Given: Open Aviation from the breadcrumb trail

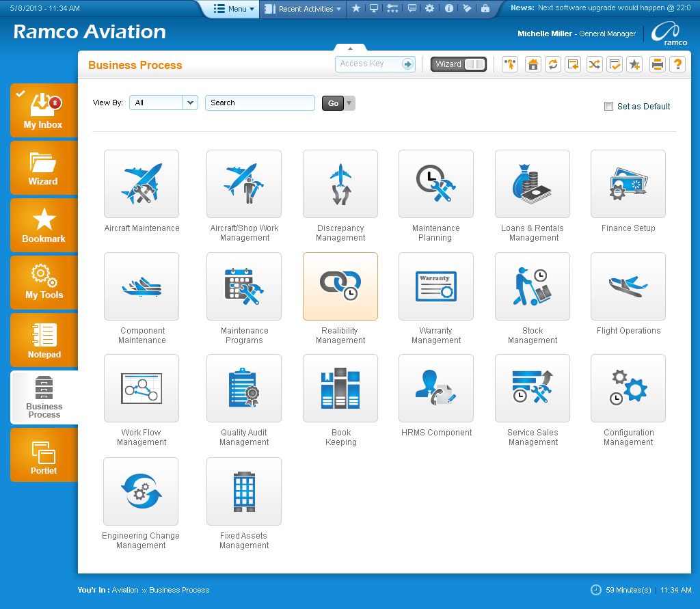Looking at the screenshot, I should click(125, 590).
